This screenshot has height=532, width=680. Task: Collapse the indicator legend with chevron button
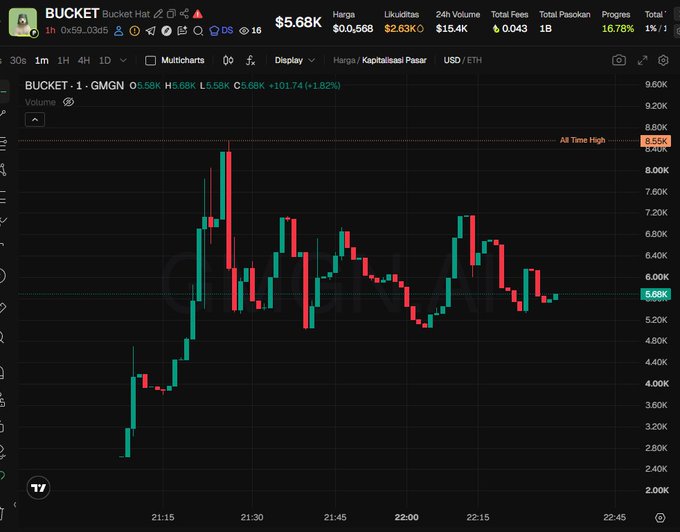[35, 120]
